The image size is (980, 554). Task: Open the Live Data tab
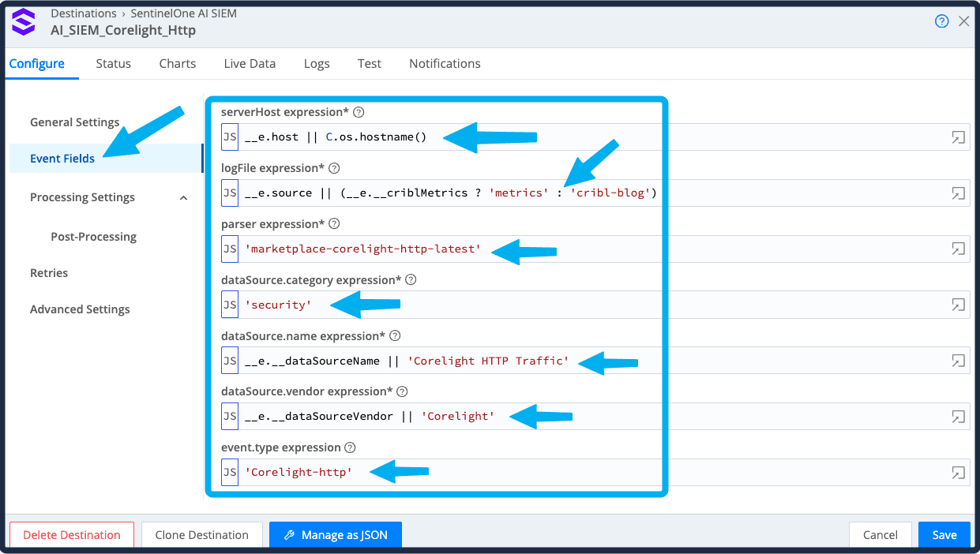tap(250, 63)
